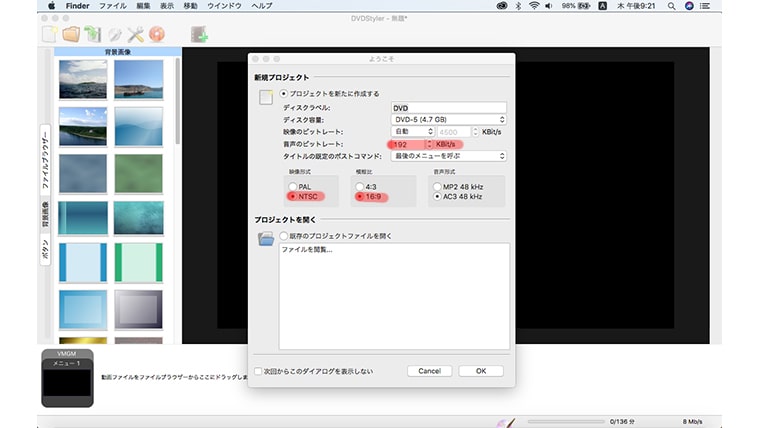Select the PAL video format

coord(292,187)
